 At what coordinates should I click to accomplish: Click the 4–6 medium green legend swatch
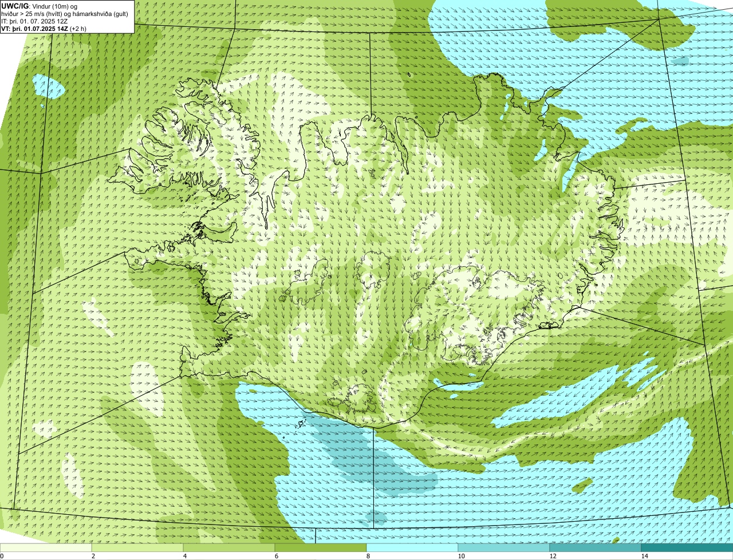tap(229, 547)
